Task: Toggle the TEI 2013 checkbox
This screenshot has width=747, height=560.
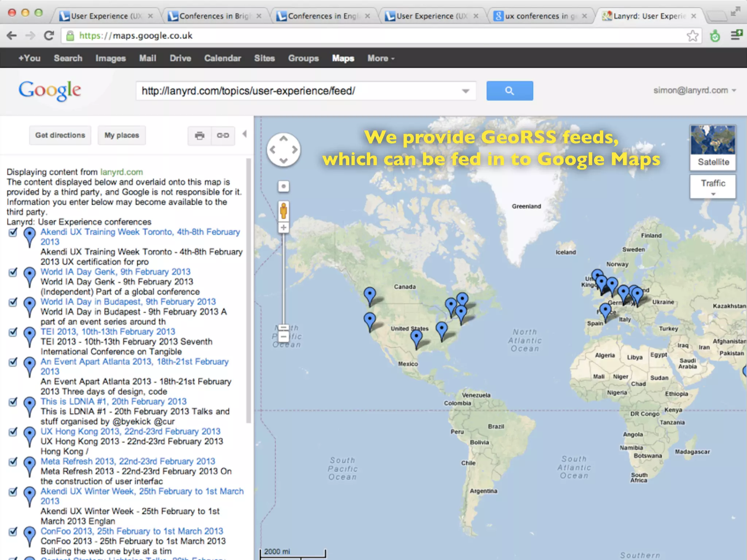Action: click(x=13, y=332)
